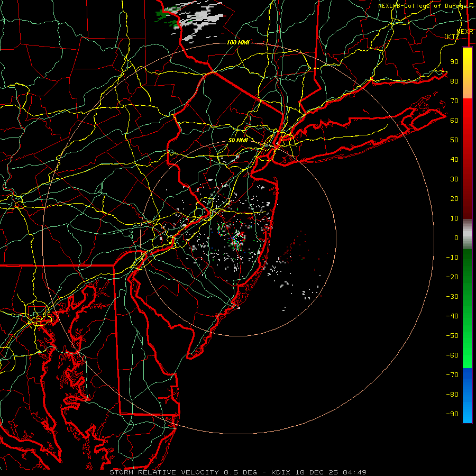This screenshot has height=476, width=476.
Task: Click the "-30" value on velocity scale
Action: click(452, 297)
